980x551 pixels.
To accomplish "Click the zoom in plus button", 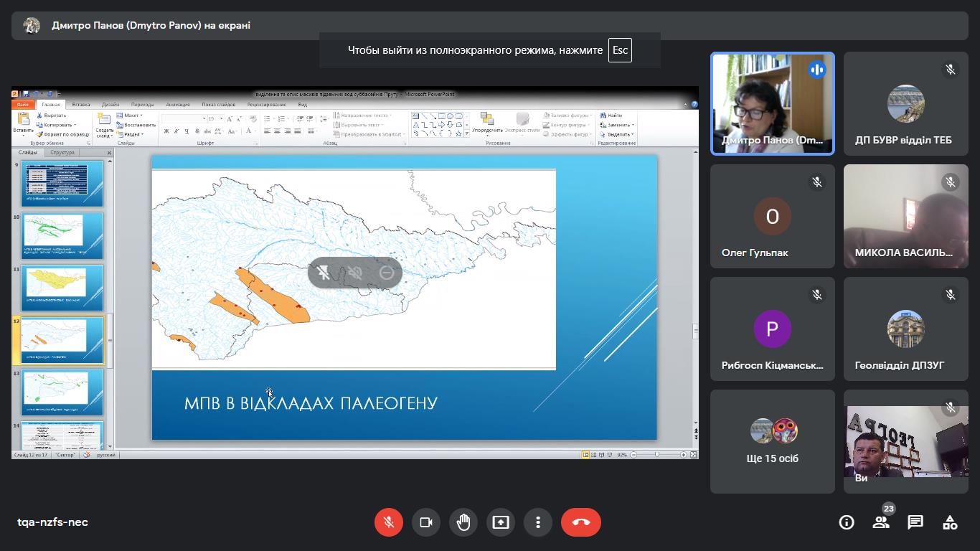I will pos(684,455).
